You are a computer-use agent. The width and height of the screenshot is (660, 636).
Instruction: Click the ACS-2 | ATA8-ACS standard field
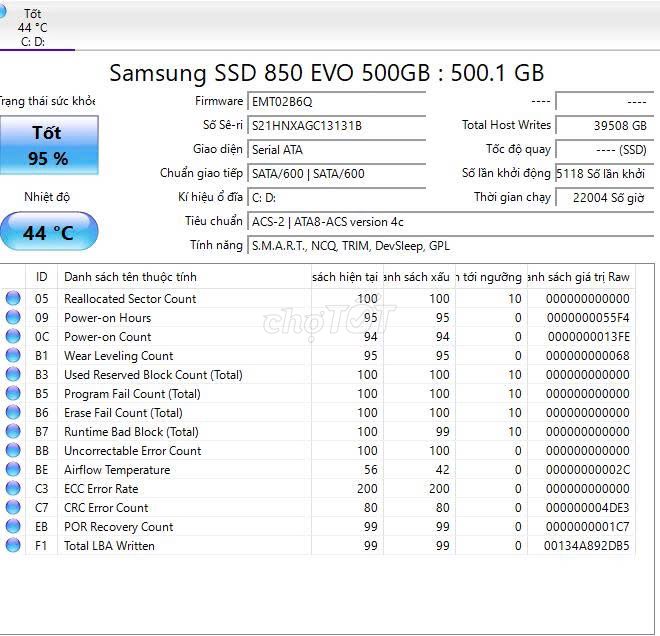450,222
